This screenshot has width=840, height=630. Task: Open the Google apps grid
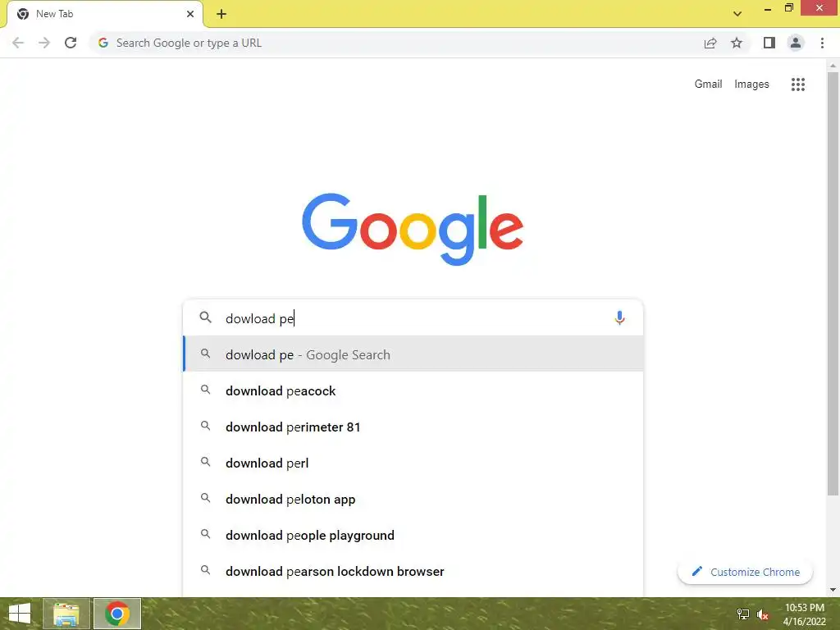pos(797,84)
